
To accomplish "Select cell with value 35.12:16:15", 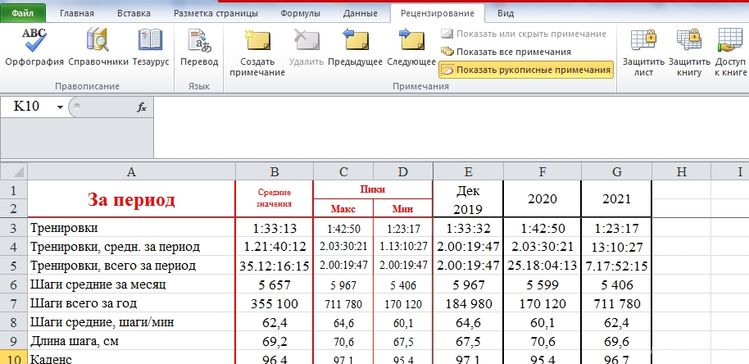I will pos(274,266).
